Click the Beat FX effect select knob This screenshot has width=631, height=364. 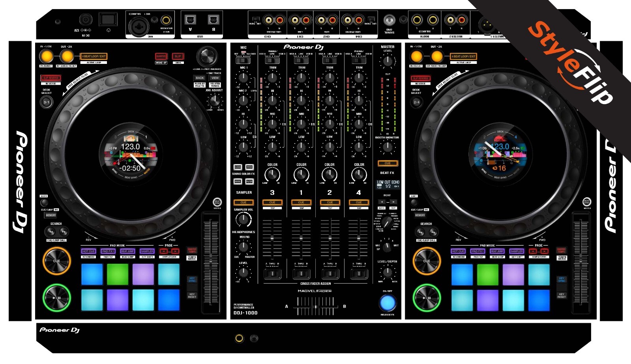click(387, 223)
